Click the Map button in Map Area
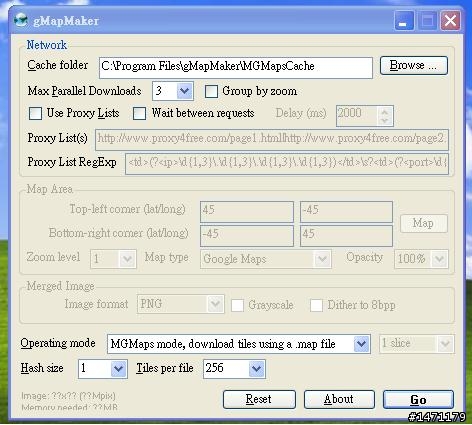This screenshot has height=425, width=472. (424, 223)
